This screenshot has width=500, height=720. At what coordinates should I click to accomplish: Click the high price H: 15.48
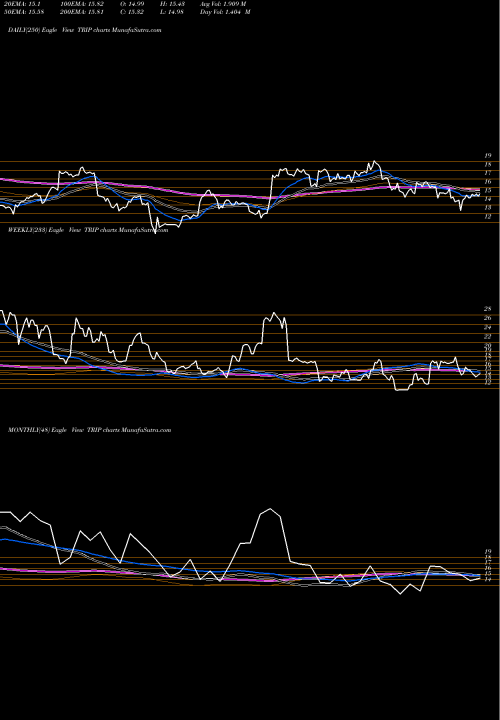coord(172,3)
